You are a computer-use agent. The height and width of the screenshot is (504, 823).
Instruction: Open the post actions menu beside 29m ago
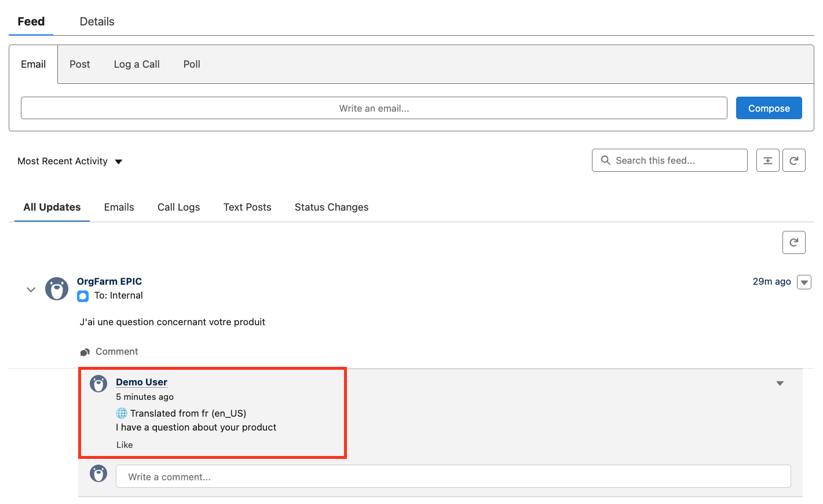point(804,282)
